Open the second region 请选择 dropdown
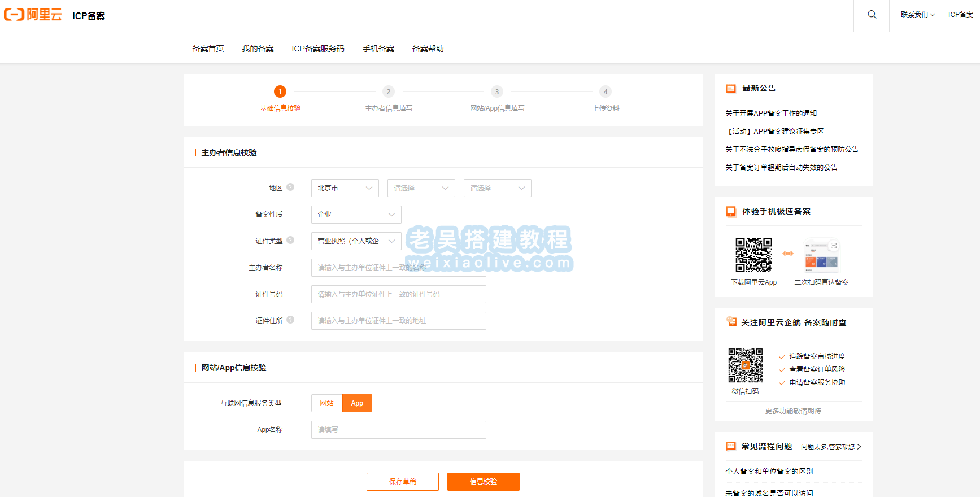The height and width of the screenshot is (497, 980). 421,188
